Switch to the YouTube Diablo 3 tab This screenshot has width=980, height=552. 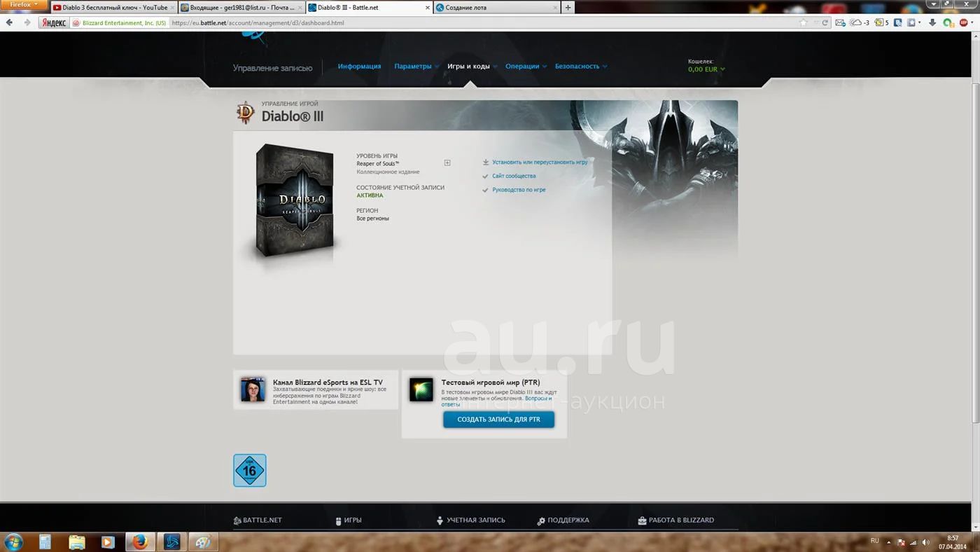click(x=113, y=8)
